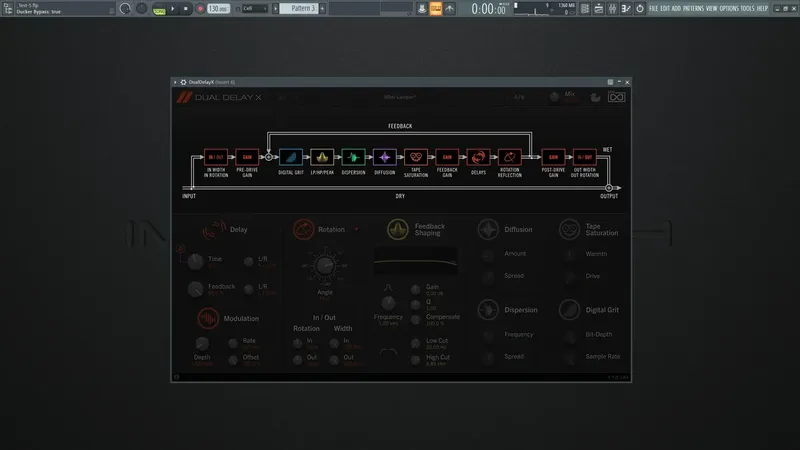
Task: Open the FL Studio piano roll icon
Action: [598, 9]
